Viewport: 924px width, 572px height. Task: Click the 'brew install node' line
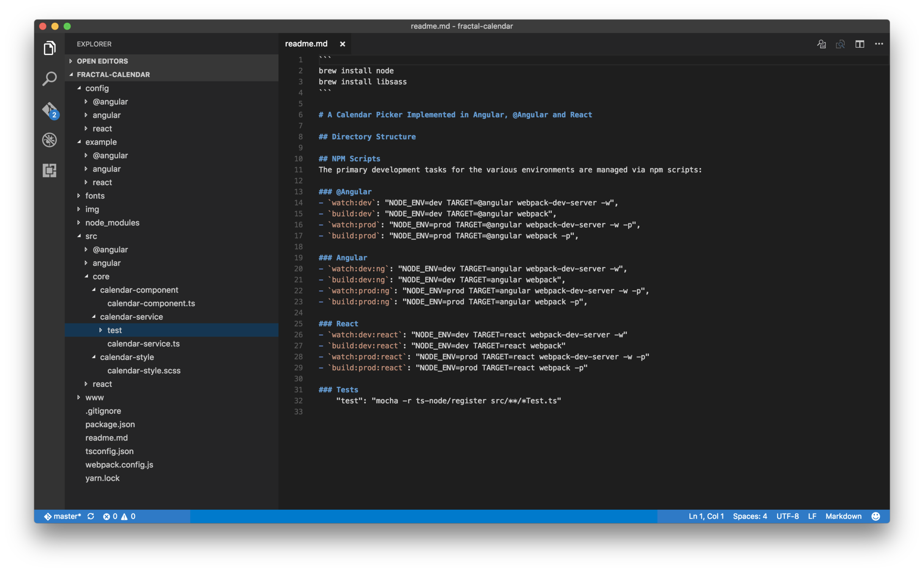coord(356,71)
